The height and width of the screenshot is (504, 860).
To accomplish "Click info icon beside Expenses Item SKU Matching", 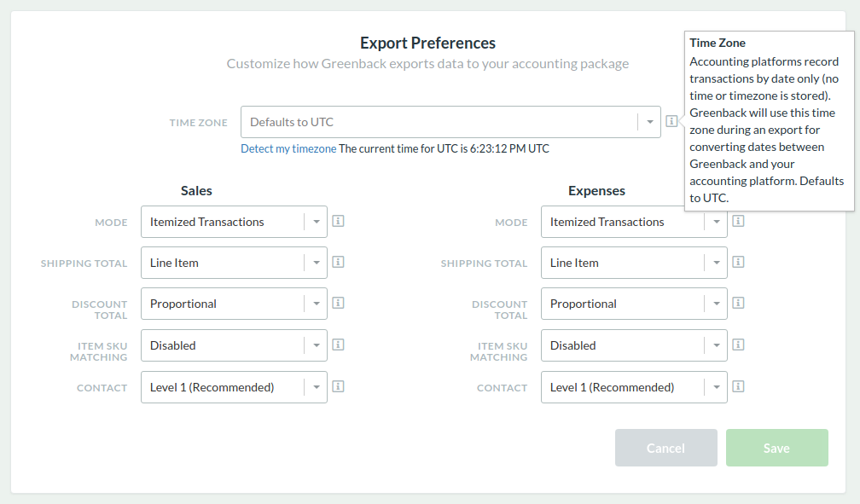I will pyautogui.click(x=738, y=345).
